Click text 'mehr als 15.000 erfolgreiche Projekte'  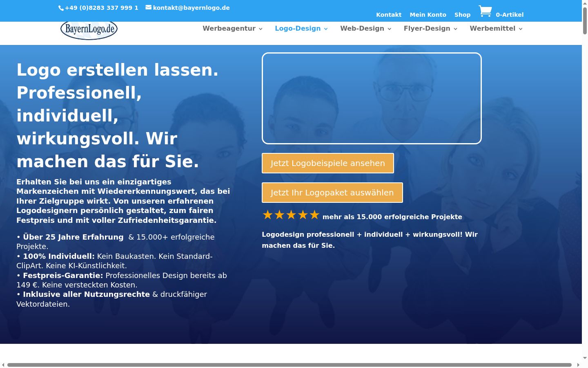click(392, 217)
